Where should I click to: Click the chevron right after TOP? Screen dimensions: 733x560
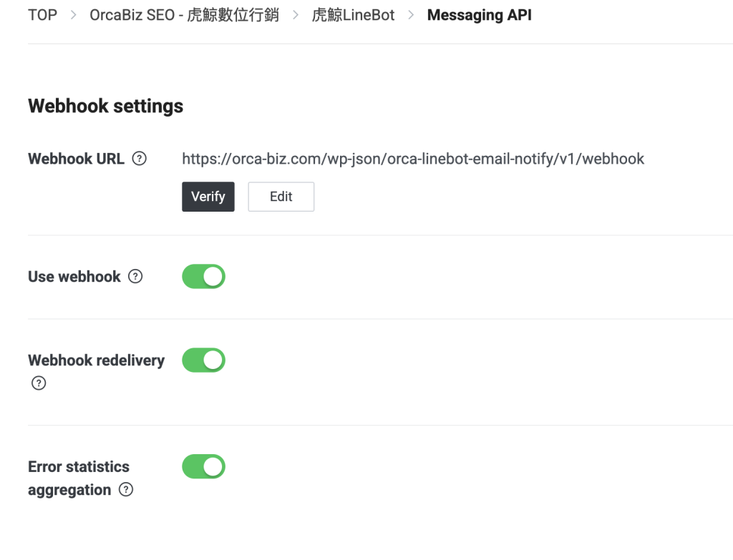point(73,15)
